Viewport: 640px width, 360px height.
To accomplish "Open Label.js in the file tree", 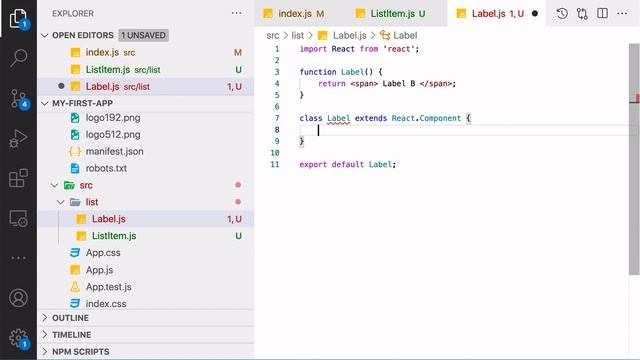I will tap(146, 219).
